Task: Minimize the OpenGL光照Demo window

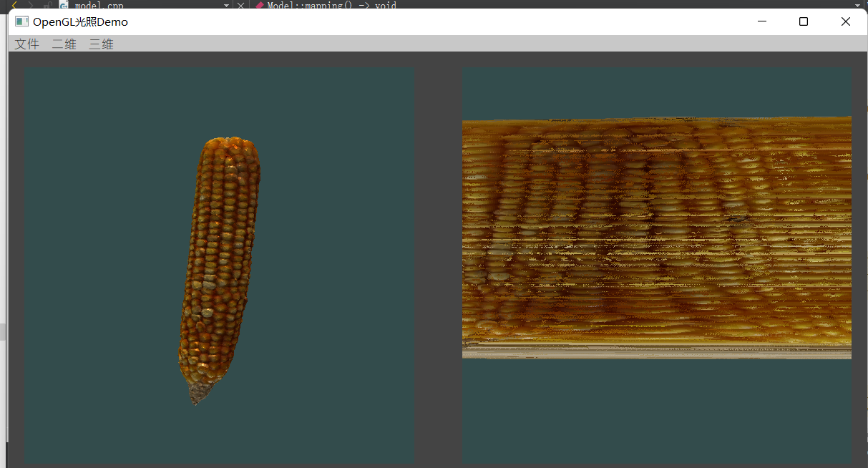Action: coord(762,21)
